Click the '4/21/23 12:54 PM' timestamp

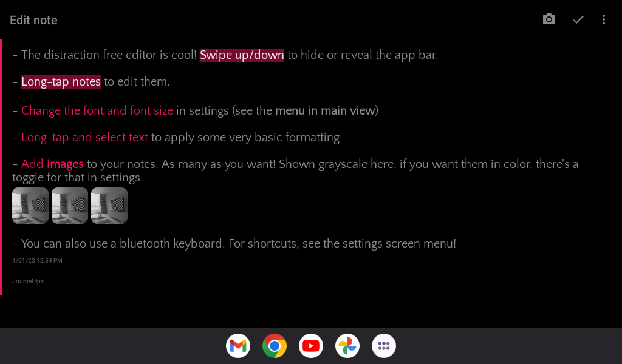(x=37, y=261)
